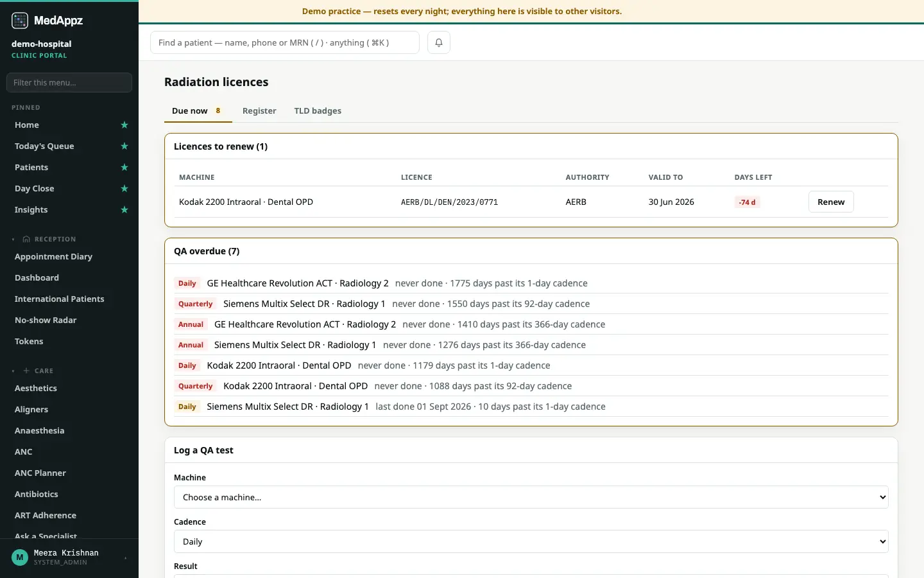Open Home in the sidebar
The image size is (924, 578).
tap(27, 125)
